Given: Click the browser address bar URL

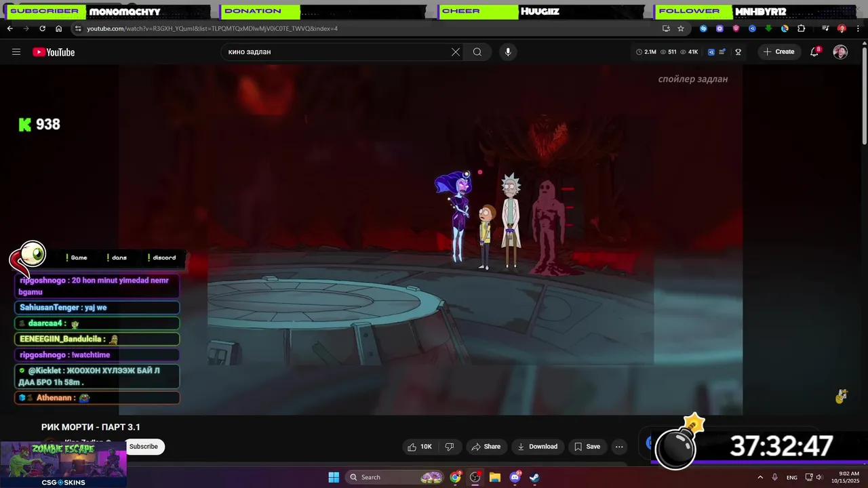Looking at the screenshot, I should [x=212, y=28].
